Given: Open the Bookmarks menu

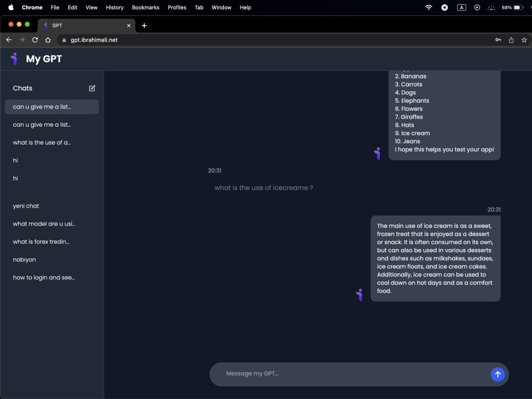Looking at the screenshot, I should (145, 7).
